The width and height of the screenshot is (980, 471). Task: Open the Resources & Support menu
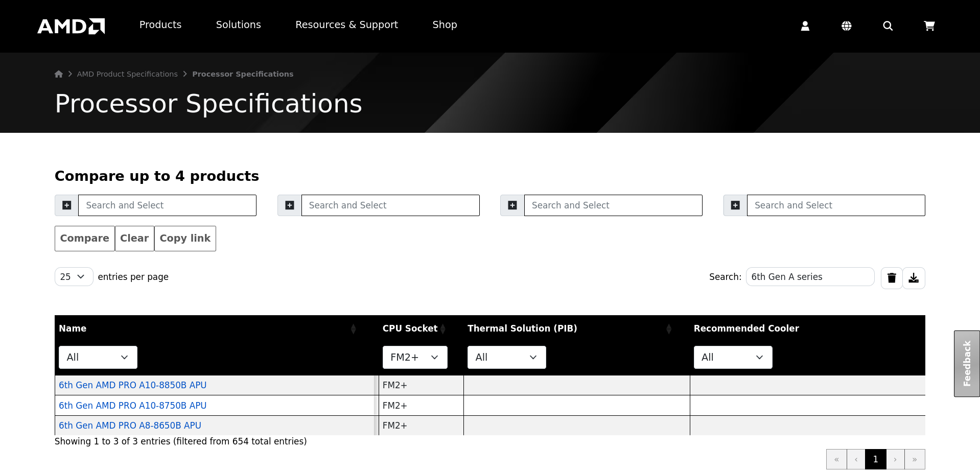(x=347, y=25)
